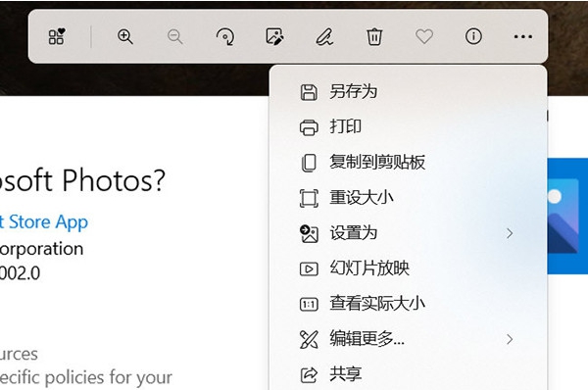The image size is (588, 390).
Task: Choose 另存为 from the menu
Action: (x=408, y=92)
